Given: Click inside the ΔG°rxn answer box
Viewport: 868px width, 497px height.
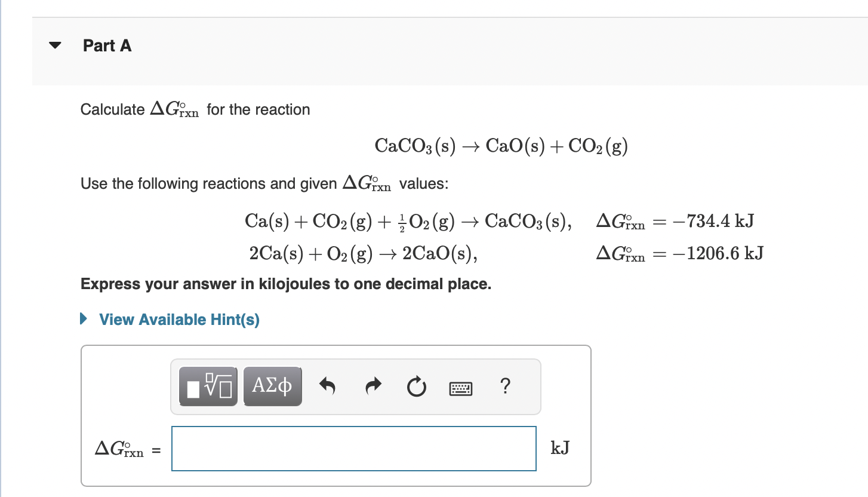Looking at the screenshot, I should (353, 448).
